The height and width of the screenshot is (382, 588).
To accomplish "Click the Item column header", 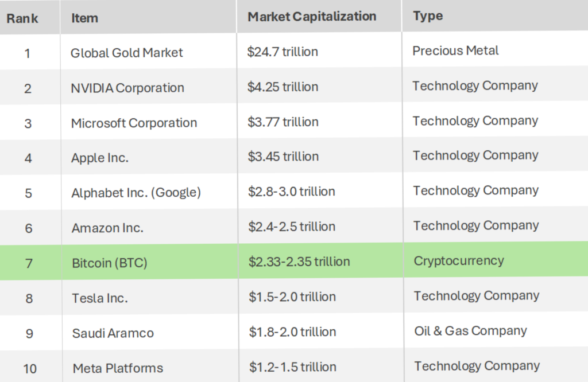I will [84, 18].
